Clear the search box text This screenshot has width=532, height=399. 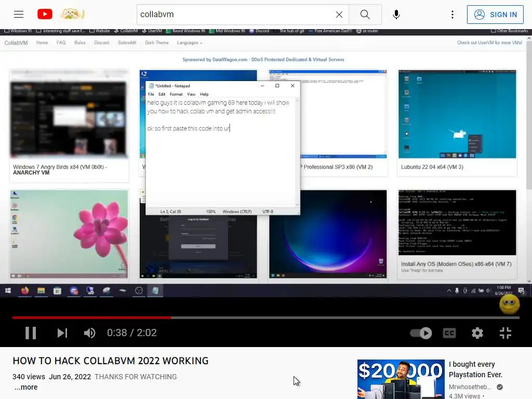tap(339, 15)
